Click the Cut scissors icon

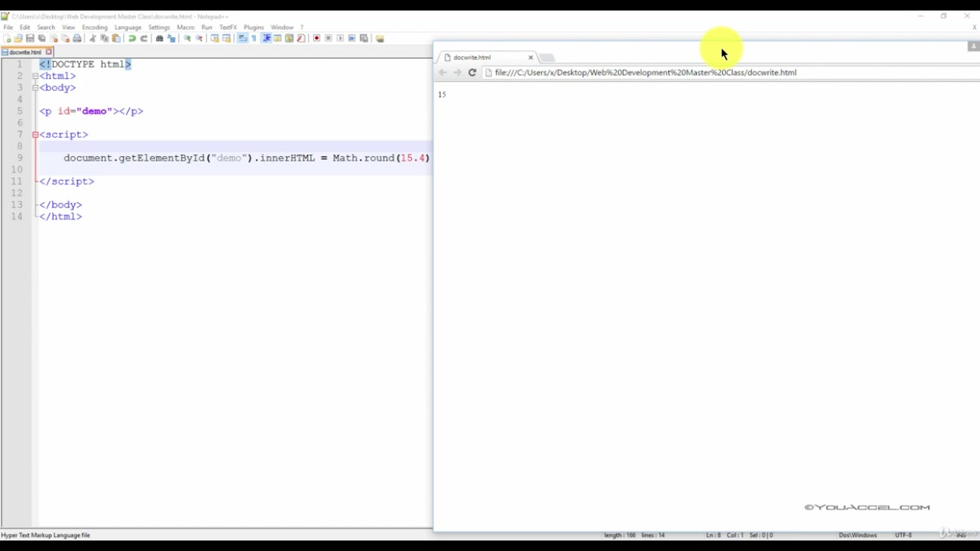click(x=93, y=38)
